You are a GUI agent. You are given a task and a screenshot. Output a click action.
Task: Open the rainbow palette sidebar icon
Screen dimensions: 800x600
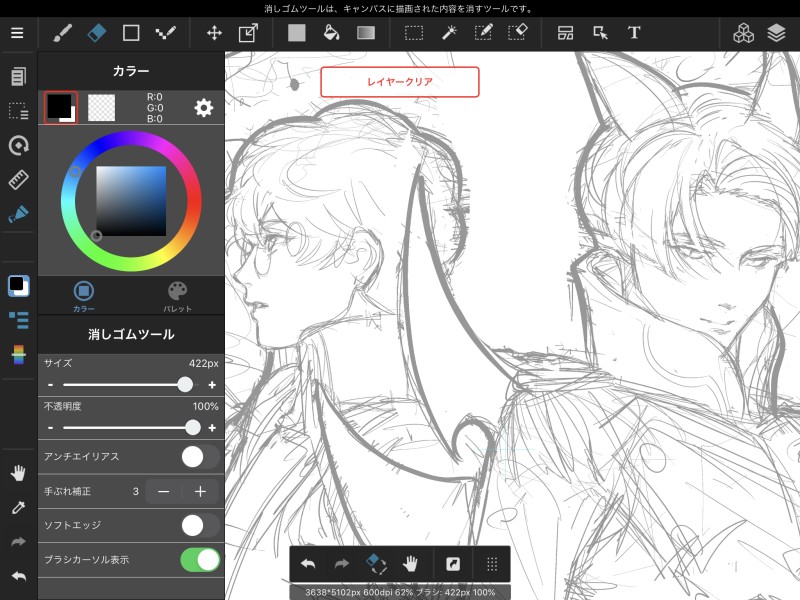point(18,354)
